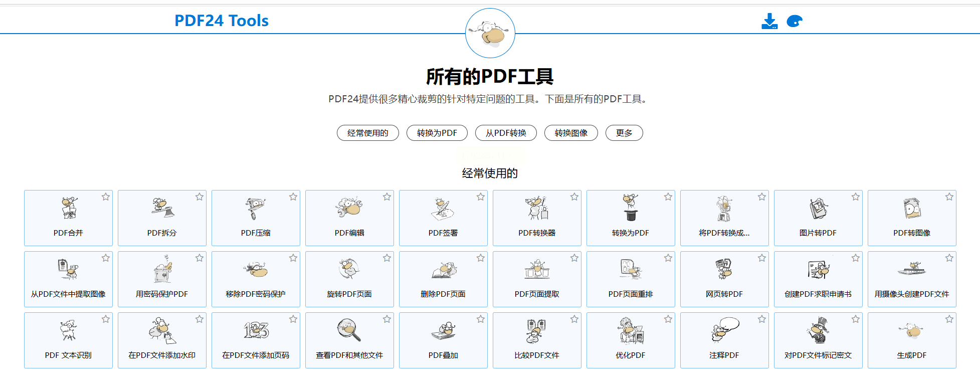This screenshot has height=390, width=980.
Task: Select the PDF页面提取 tool icon
Action: click(x=537, y=269)
